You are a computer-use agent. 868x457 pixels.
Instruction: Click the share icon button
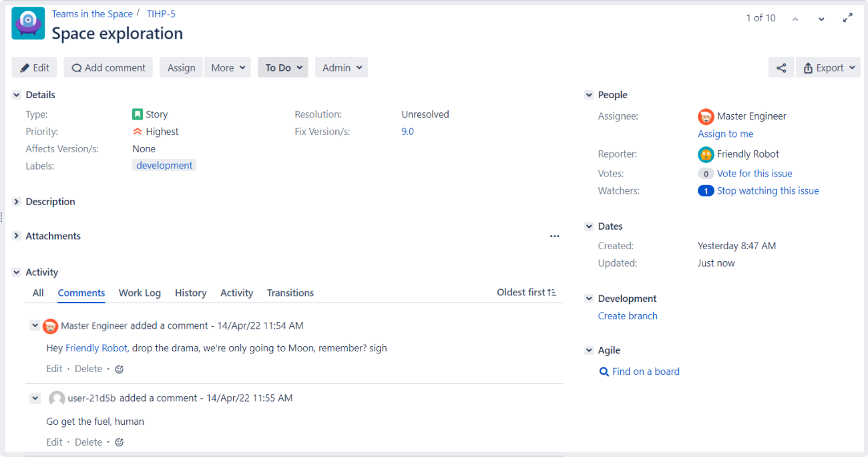click(781, 67)
